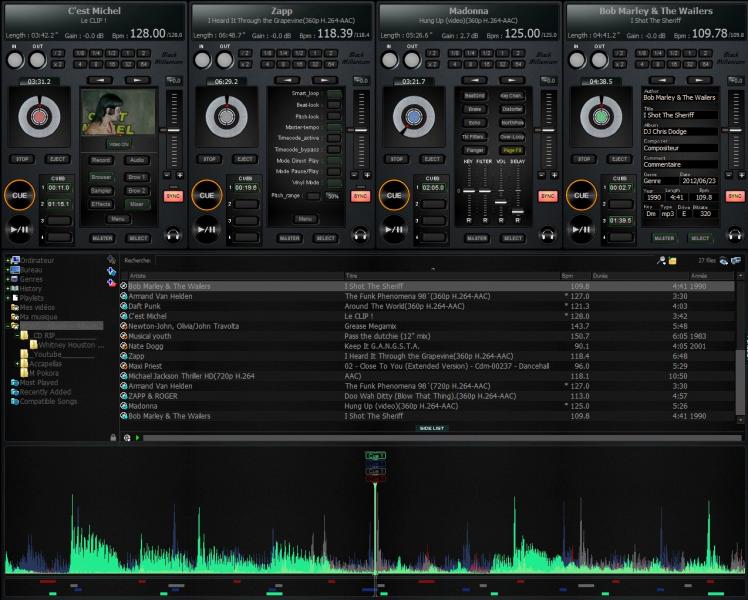This screenshot has height=600, width=748.
Task: Click EJECT on the Bob Marley deck
Action: (x=620, y=159)
